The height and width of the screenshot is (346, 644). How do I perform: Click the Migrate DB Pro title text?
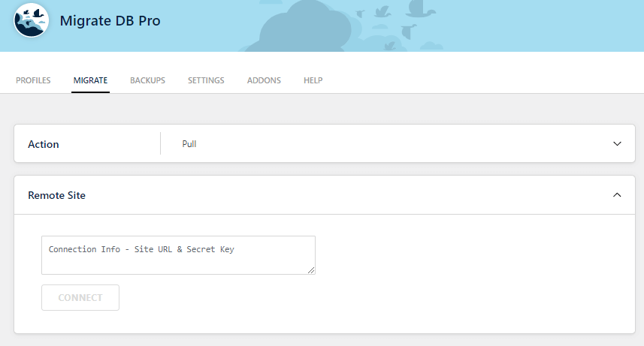click(110, 21)
